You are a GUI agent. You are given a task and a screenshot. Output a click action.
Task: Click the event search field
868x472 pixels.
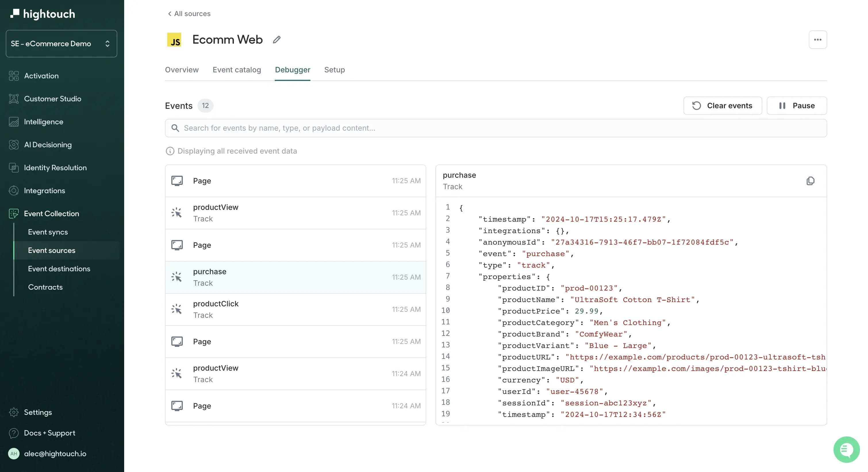[x=495, y=128]
